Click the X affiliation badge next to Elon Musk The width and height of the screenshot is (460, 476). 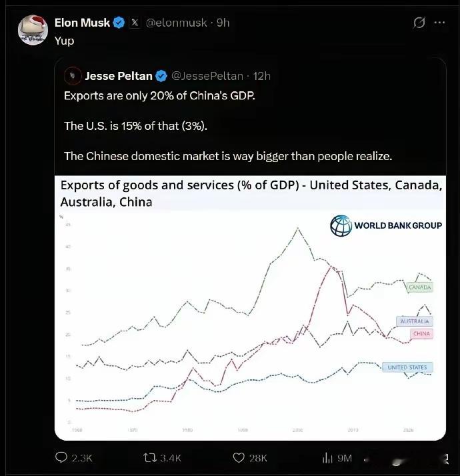tap(134, 23)
